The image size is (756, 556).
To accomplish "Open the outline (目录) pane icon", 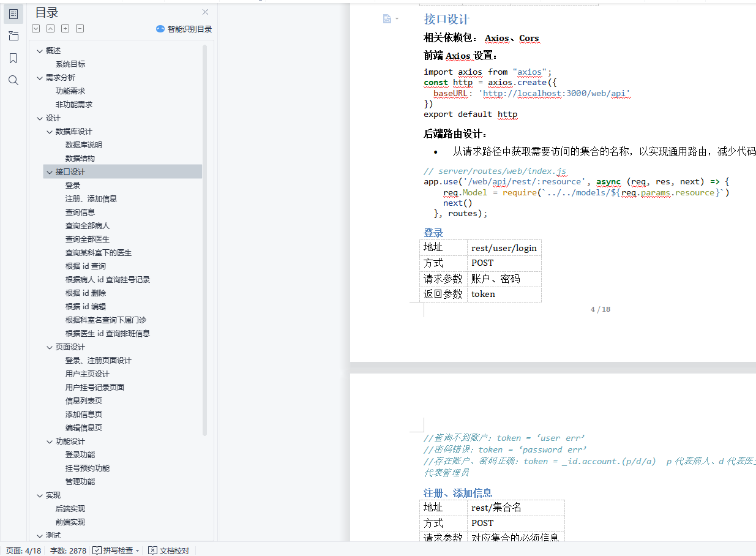I will point(13,13).
